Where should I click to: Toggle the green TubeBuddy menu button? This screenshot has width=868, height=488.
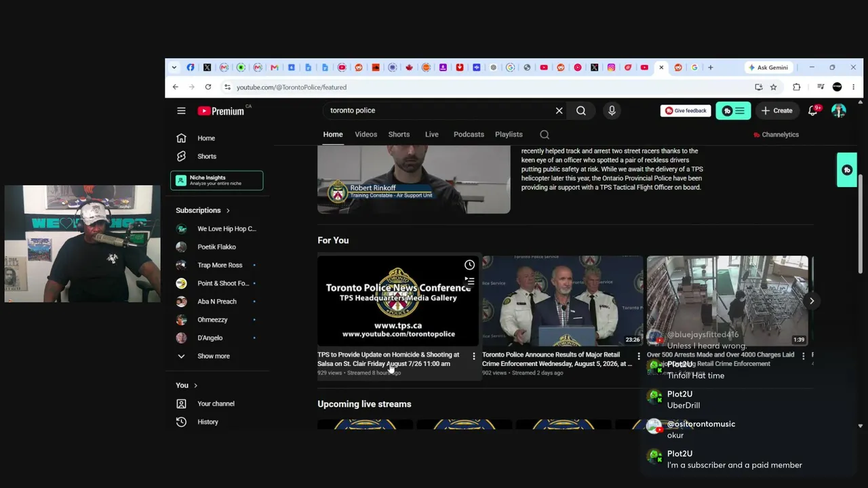pos(733,110)
